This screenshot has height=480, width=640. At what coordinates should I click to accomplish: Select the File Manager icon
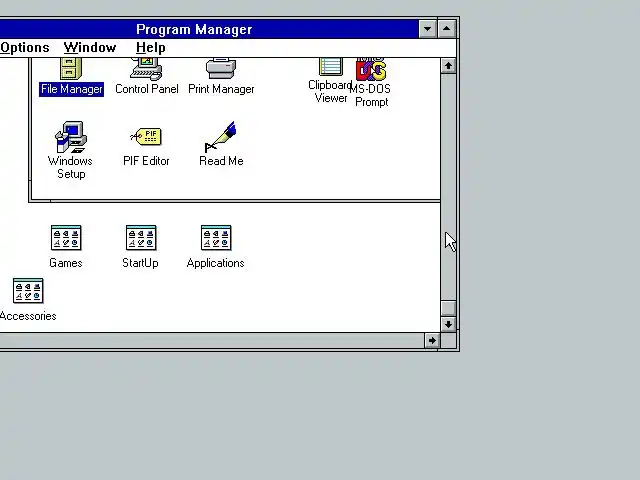coord(71,69)
